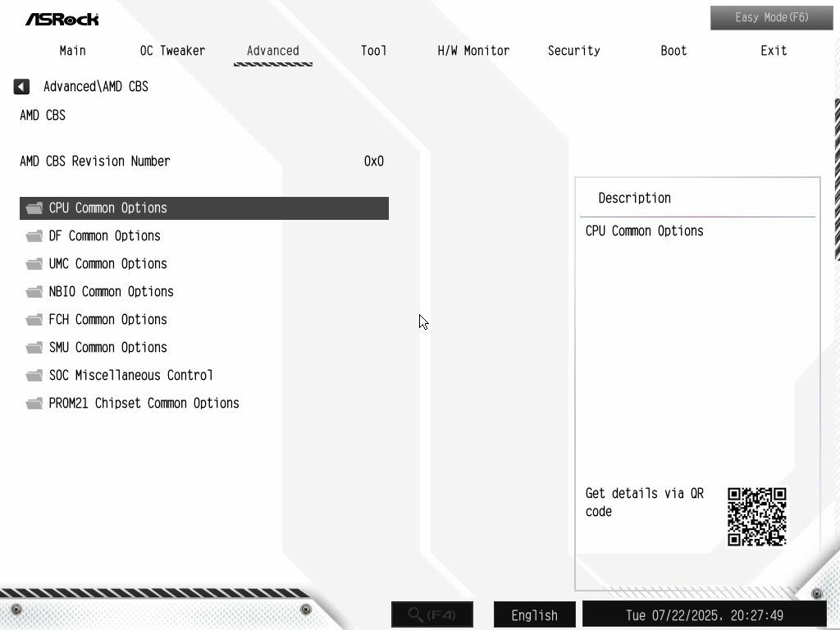Click the PROM21 Chipset Common Options folder icon
The image size is (840, 630).
(x=34, y=403)
